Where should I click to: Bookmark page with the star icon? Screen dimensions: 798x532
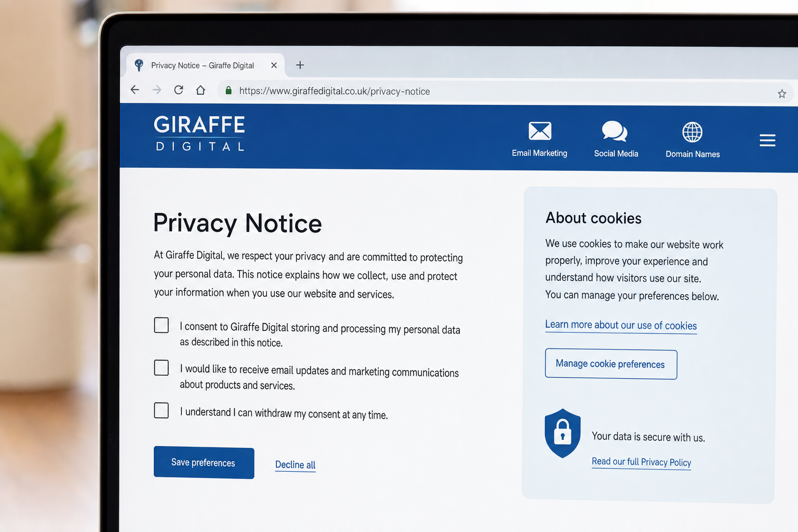782,94
